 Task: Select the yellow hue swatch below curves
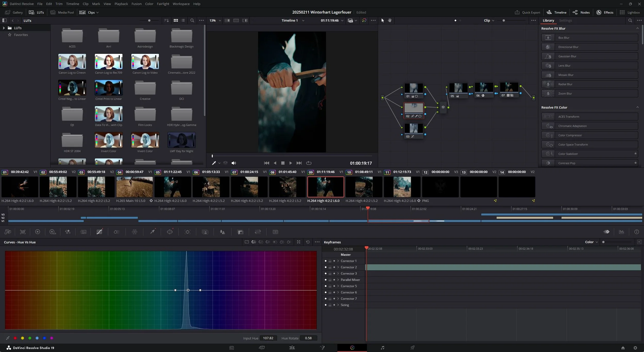point(22,338)
